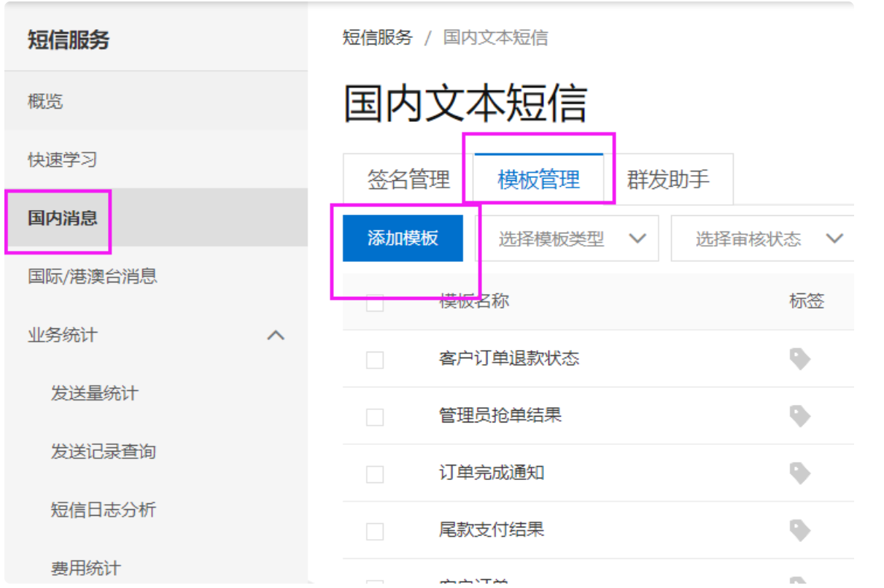Select 国内消息 in the sidebar
Image resolution: width=884 pixels, height=588 pixels.
tap(156, 217)
